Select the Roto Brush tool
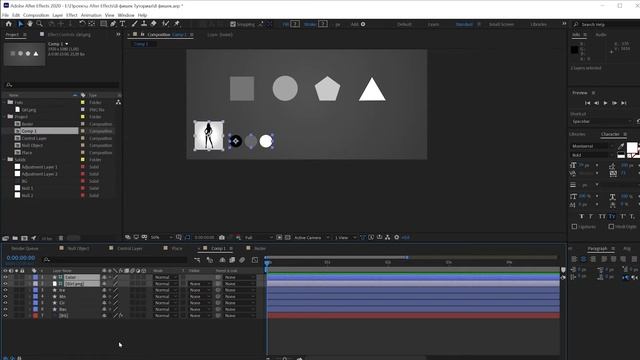This screenshot has width=640, height=360. point(165,24)
